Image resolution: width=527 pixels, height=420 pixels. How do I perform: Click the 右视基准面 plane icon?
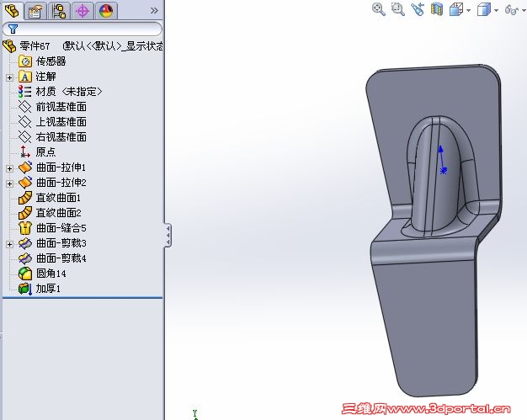25,137
